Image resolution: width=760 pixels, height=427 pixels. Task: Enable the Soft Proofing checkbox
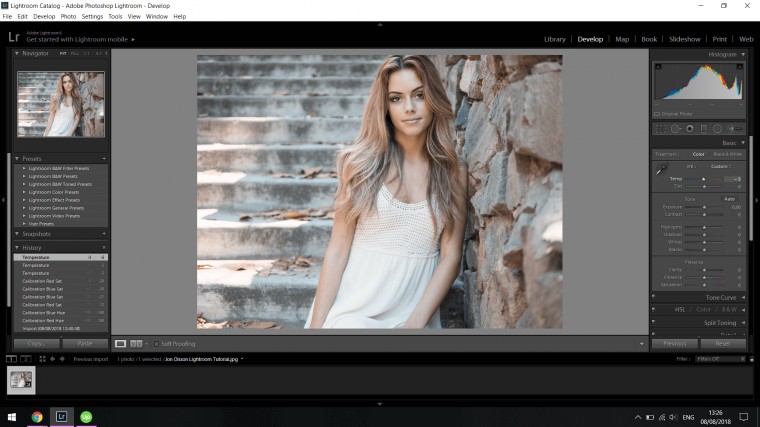(x=156, y=344)
